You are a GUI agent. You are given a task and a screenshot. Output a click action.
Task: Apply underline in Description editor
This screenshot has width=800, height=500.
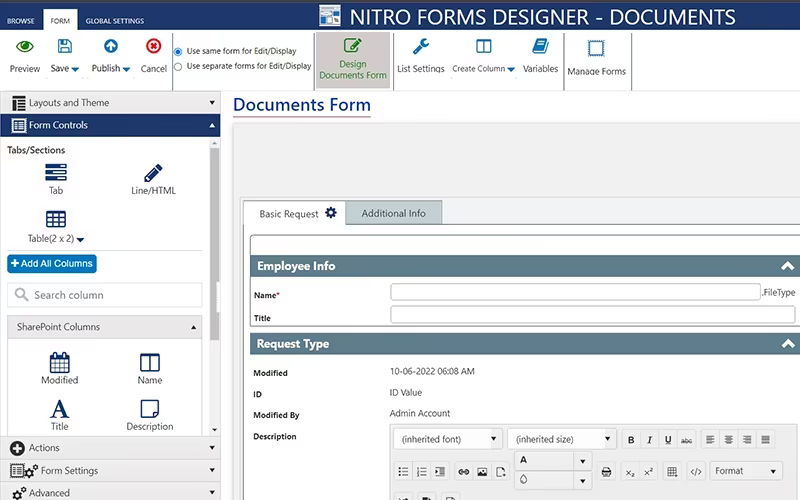coord(668,440)
